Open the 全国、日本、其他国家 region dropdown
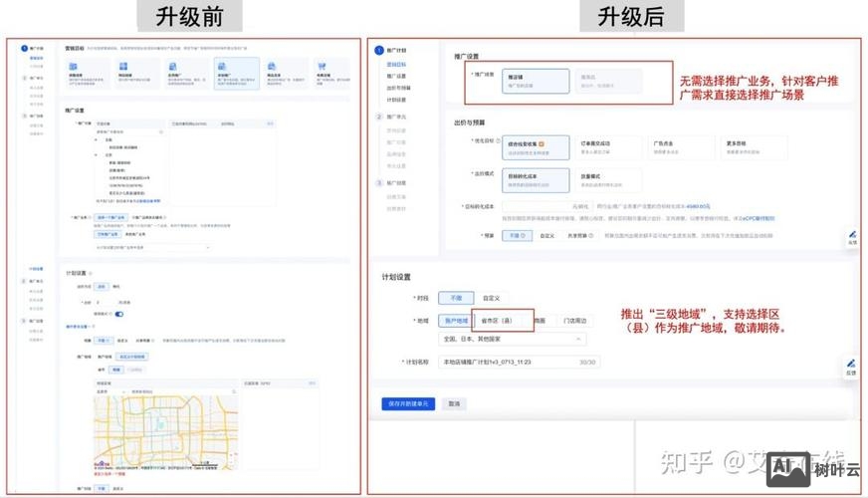The width and height of the screenshot is (868, 498). [x=512, y=339]
